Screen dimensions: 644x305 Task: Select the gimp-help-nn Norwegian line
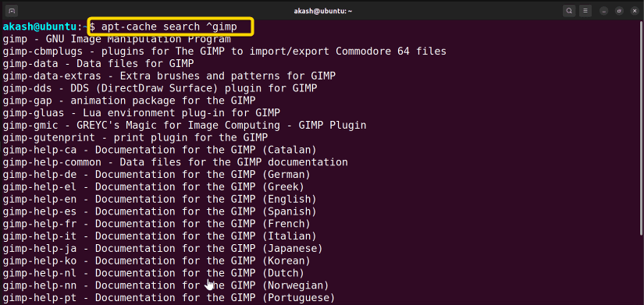pos(166,285)
